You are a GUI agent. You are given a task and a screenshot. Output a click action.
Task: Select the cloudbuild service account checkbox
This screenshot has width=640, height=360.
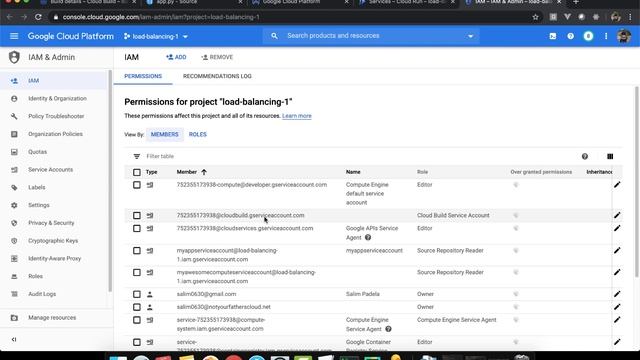(137, 216)
